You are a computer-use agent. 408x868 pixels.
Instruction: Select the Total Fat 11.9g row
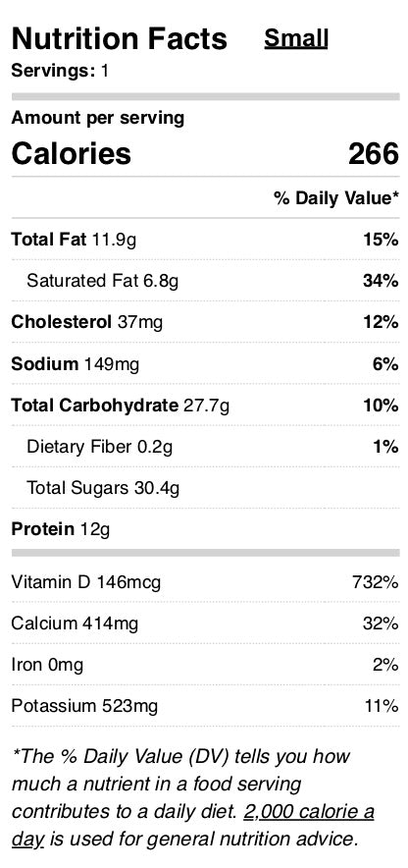click(205, 240)
